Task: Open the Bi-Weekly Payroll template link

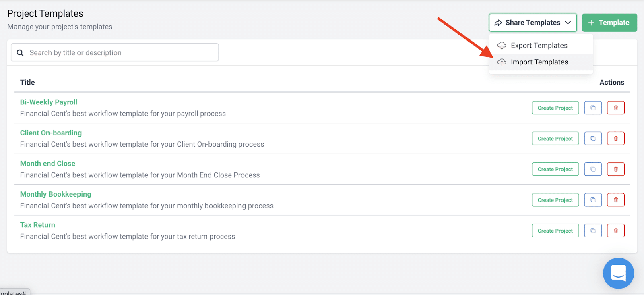Action: tap(49, 102)
